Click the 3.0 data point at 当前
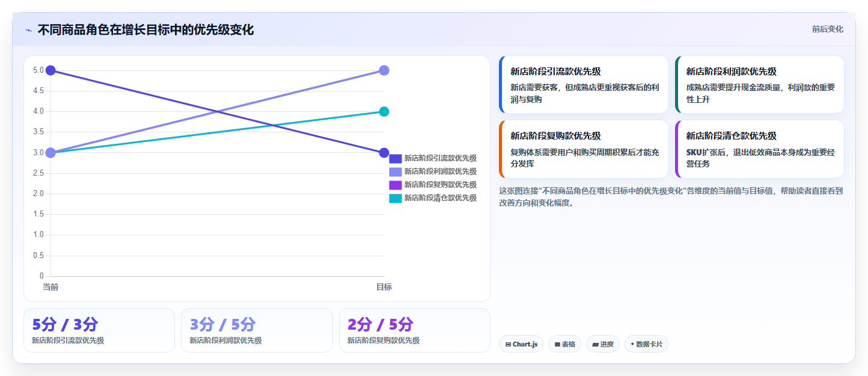The width and height of the screenshot is (868, 376). point(50,153)
